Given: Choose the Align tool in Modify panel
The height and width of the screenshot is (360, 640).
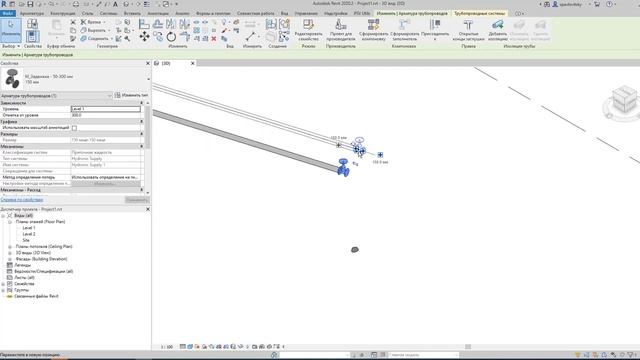Looking at the screenshot, I should point(144,24).
